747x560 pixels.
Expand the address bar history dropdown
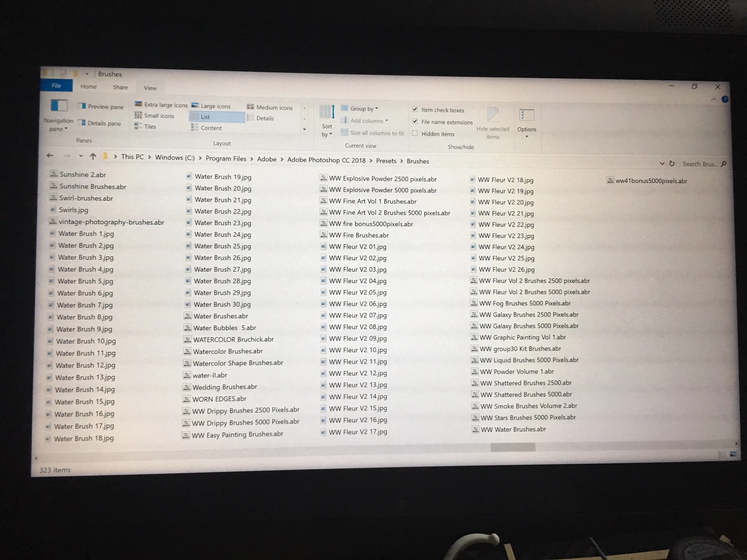point(662,163)
